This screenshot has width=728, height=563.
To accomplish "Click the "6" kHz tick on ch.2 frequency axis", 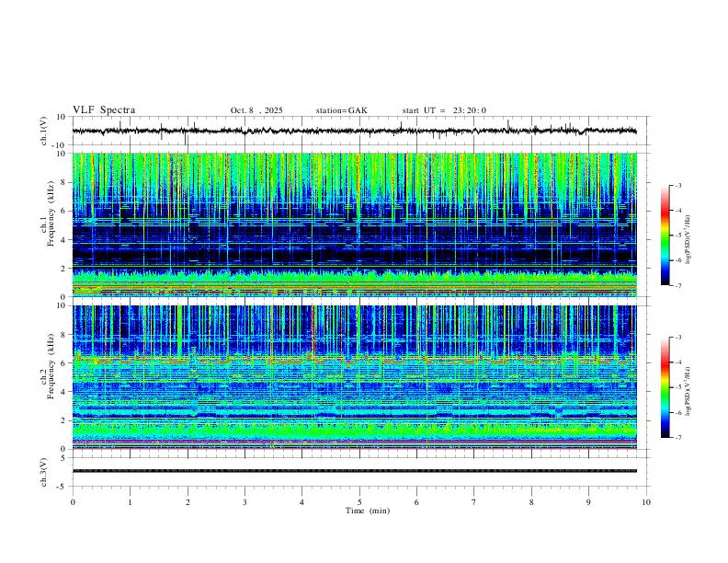I will coord(64,362).
